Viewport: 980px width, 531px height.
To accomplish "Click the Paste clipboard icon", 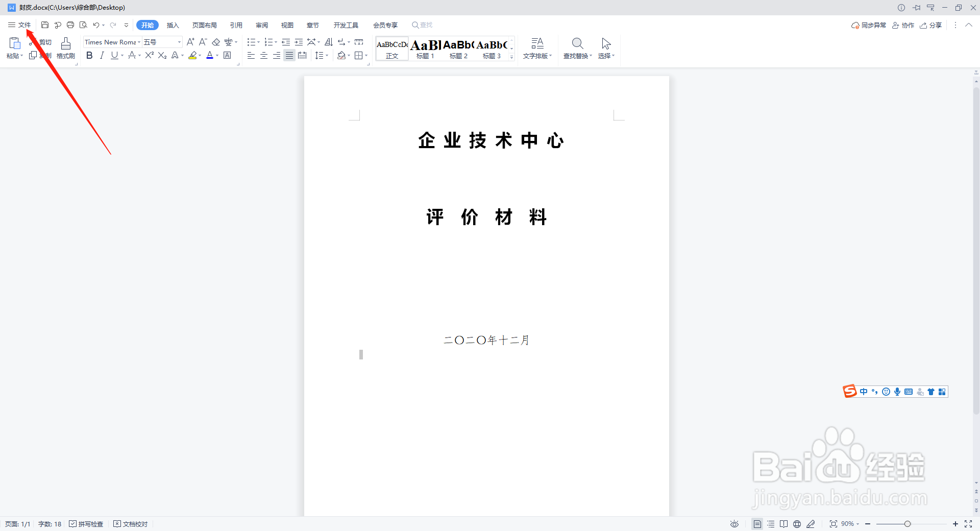I will click(x=14, y=43).
